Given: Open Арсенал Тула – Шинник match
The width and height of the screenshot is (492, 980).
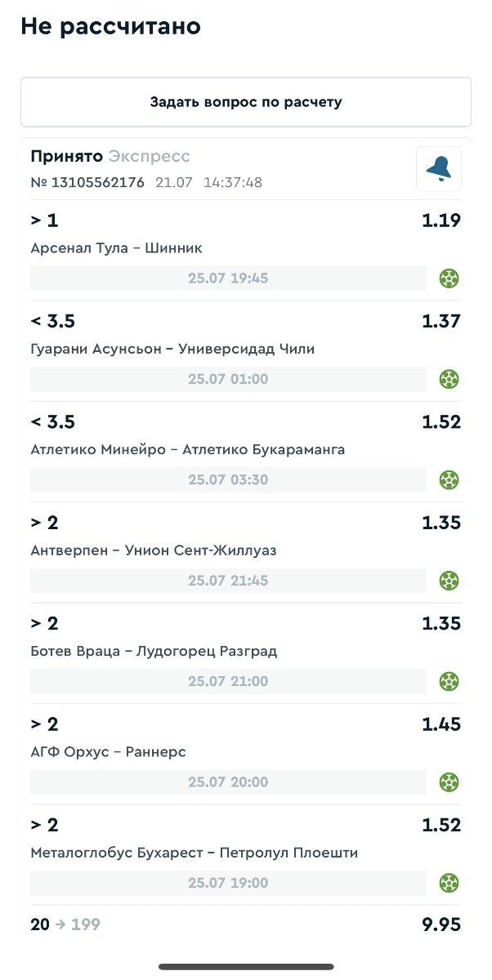Looking at the screenshot, I should (x=116, y=248).
